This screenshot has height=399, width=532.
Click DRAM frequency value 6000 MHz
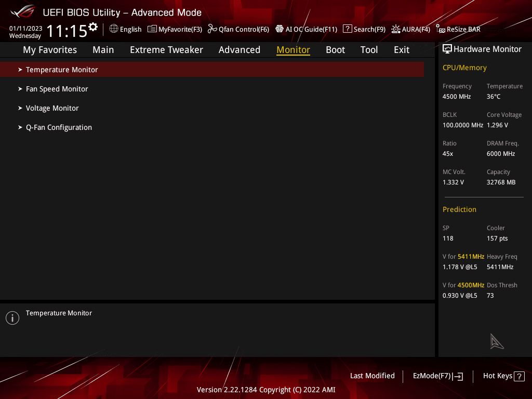click(x=501, y=154)
